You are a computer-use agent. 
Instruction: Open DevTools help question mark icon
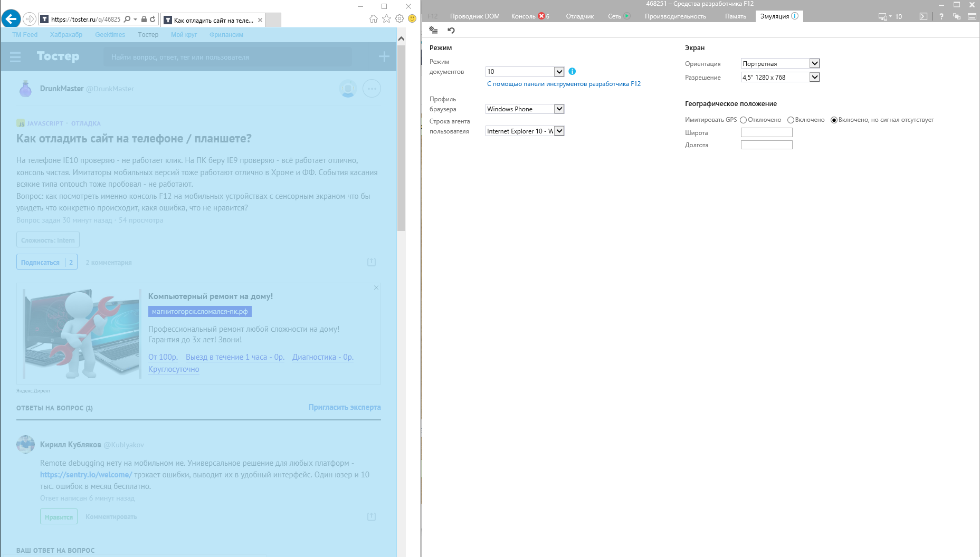point(941,16)
